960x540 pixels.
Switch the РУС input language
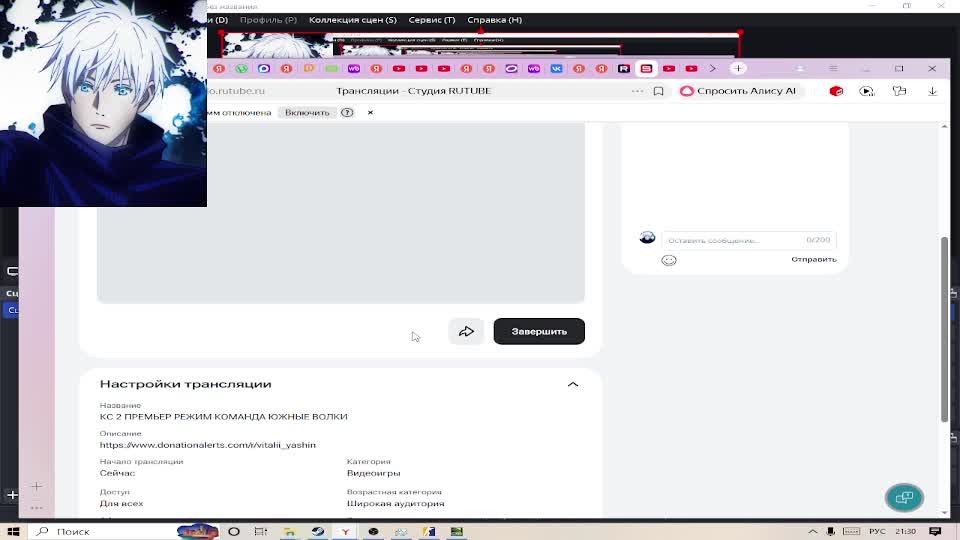877,531
